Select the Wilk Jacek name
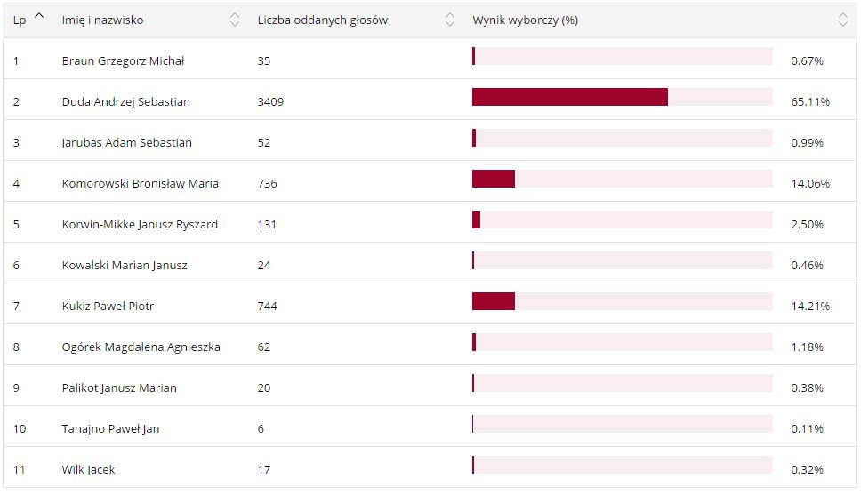868x503 pixels. click(88, 469)
